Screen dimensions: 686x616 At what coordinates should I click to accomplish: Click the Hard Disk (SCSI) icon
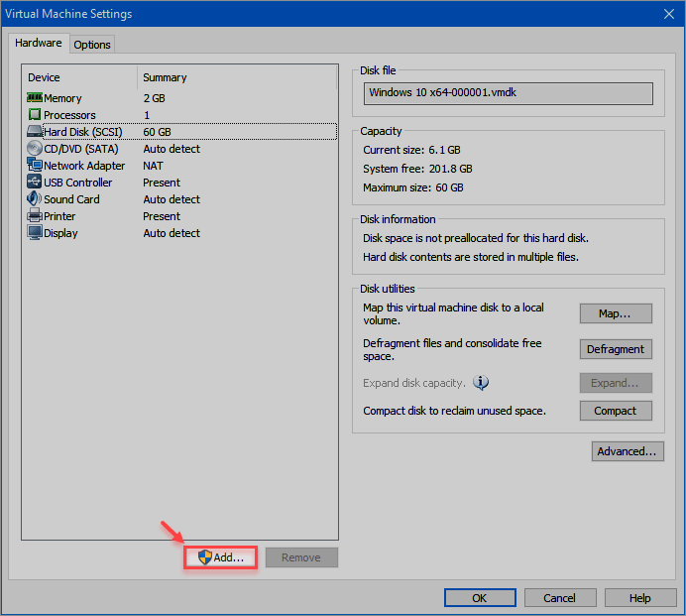click(x=35, y=132)
